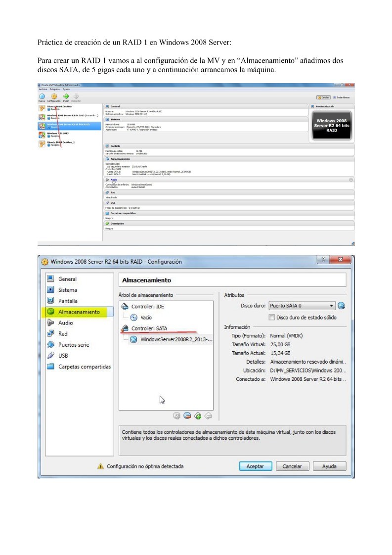The image size is (392, 555).
Task: Select the Vacío optical drive entry
Action: 146,318
